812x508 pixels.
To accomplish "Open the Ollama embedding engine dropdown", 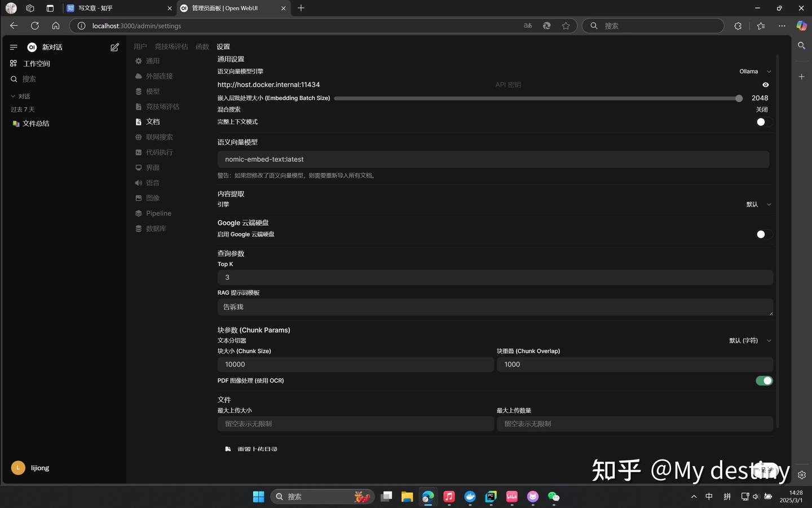I will point(754,72).
